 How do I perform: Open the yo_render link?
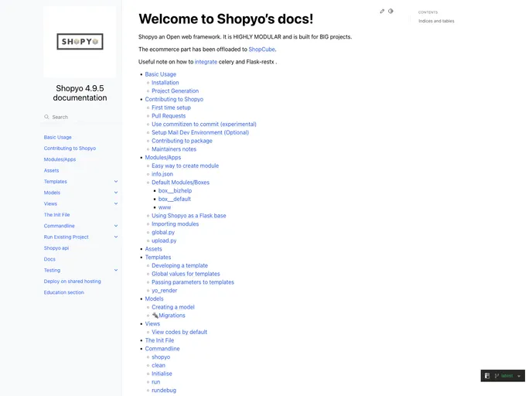tap(165, 291)
